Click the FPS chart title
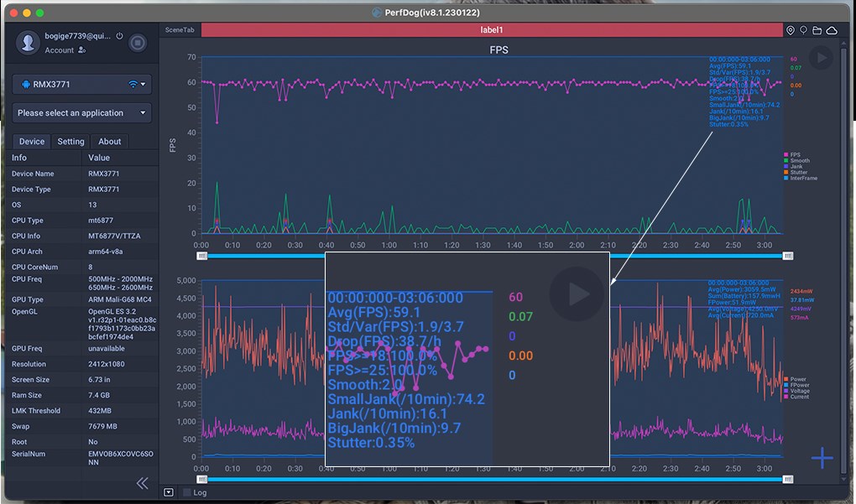Image resolution: width=856 pixels, height=504 pixels. [498, 49]
